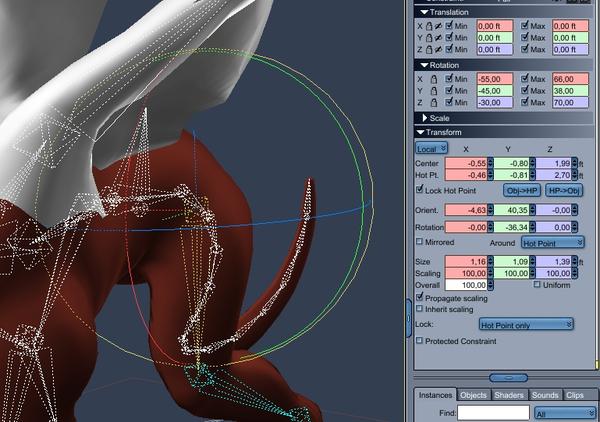The height and width of the screenshot is (422, 600).
Task: Collapse the Rotation section
Action: pos(424,65)
